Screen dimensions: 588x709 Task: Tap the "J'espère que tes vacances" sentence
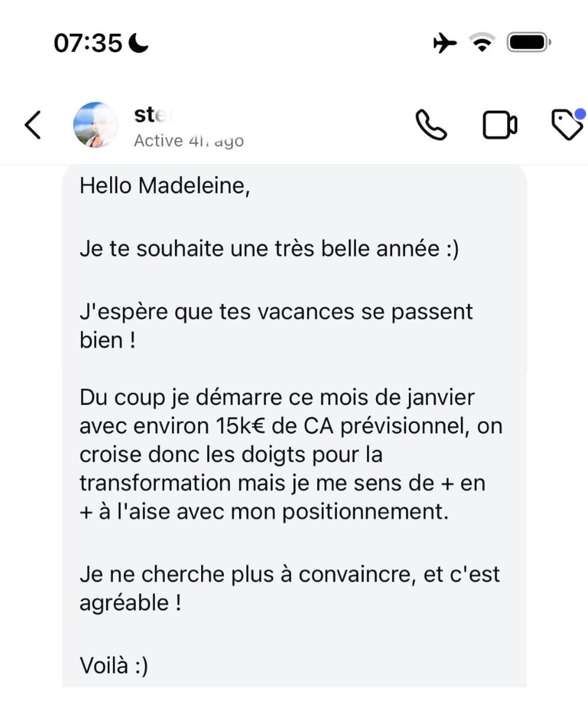point(276,326)
